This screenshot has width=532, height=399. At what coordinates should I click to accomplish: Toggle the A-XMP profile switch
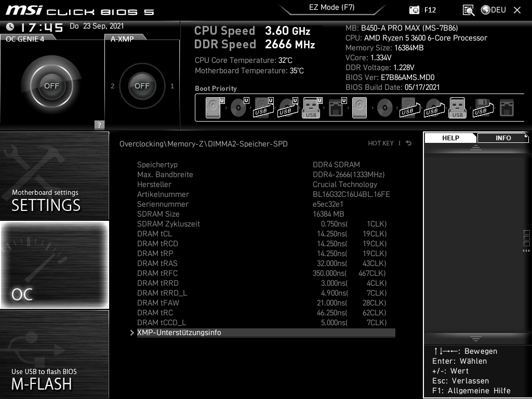[x=142, y=86]
